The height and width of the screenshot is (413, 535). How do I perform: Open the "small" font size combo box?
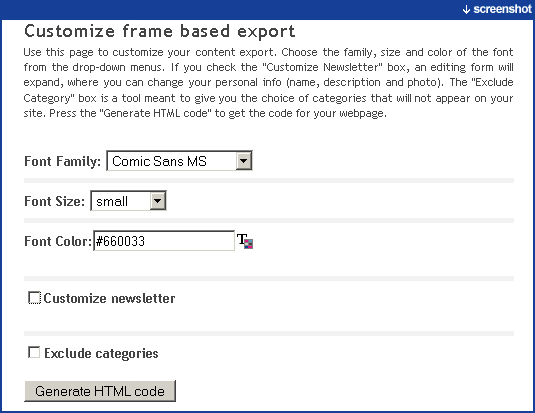pos(128,201)
